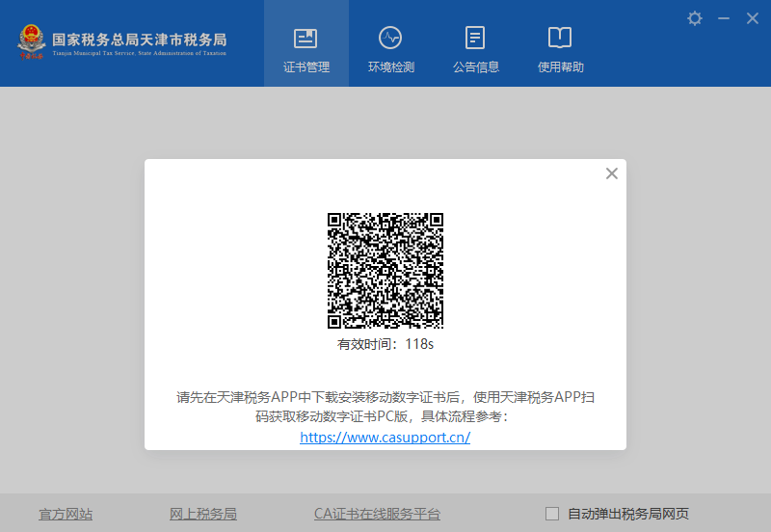Open the https://www.casupport.cn/ link
This screenshot has width=771, height=532.
pyautogui.click(x=385, y=438)
